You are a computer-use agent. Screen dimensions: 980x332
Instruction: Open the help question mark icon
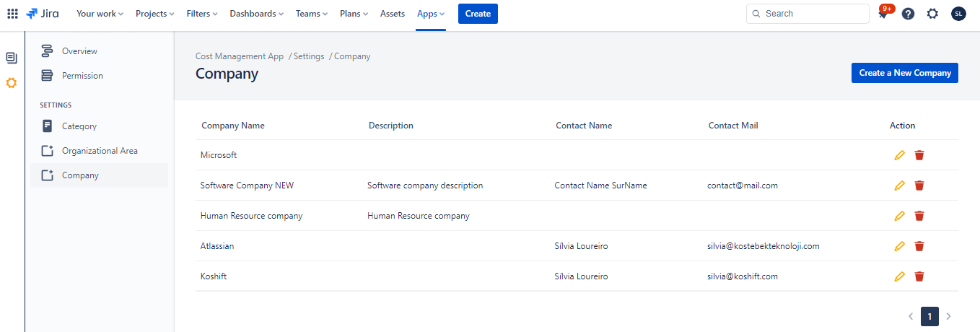tap(908, 14)
